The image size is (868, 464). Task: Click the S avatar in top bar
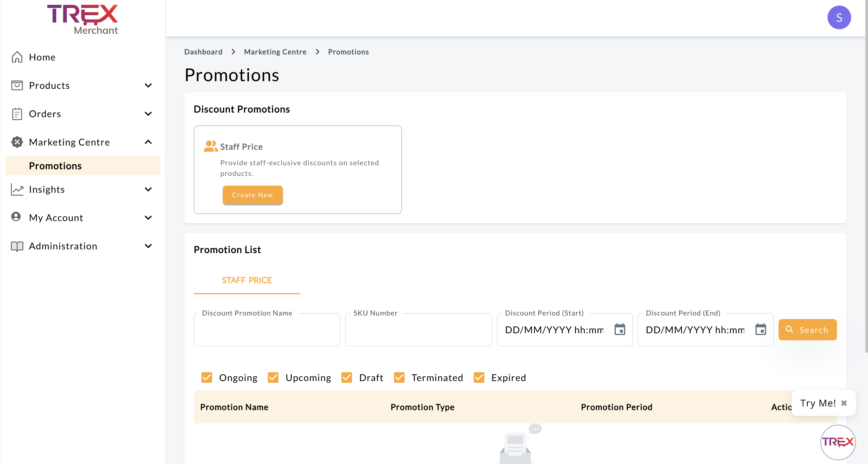tap(839, 17)
